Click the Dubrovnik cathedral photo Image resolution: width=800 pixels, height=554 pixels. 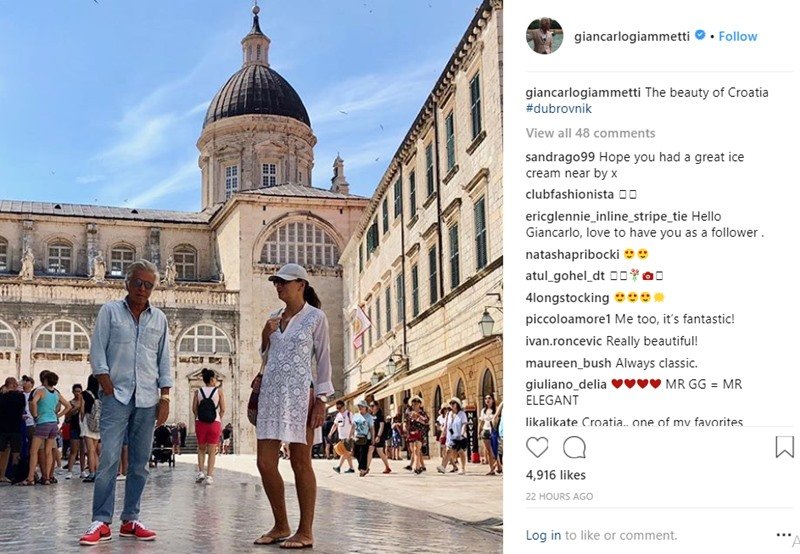pyautogui.click(x=251, y=277)
